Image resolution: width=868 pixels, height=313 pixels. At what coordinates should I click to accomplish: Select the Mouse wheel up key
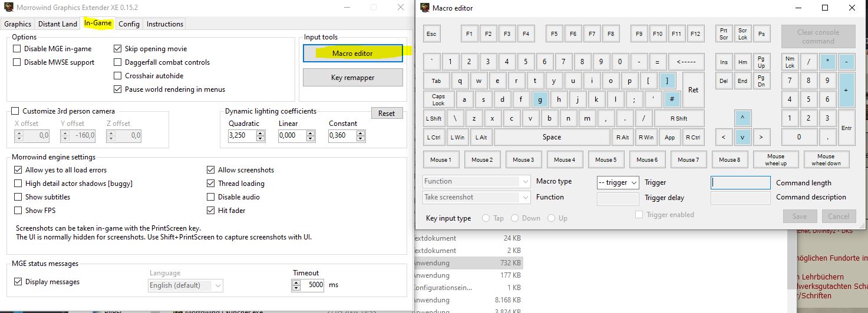click(776, 159)
